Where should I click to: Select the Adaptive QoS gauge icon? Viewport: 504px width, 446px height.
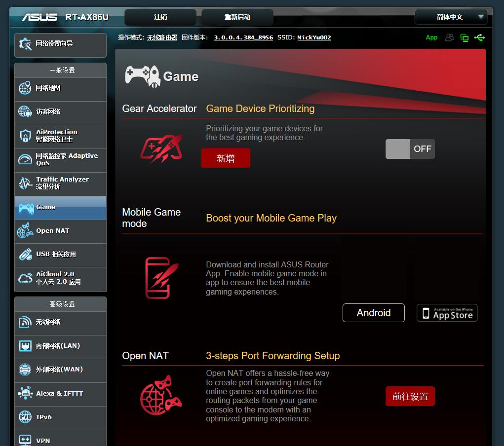pyautogui.click(x=25, y=159)
